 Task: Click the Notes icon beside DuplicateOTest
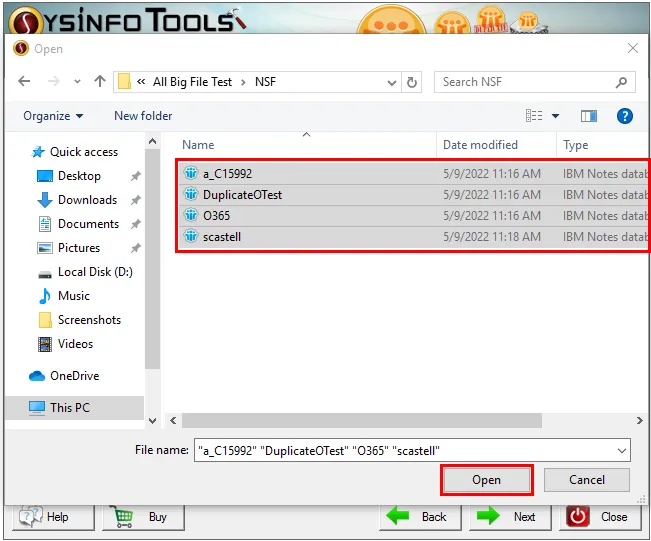click(x=191, y=193)
